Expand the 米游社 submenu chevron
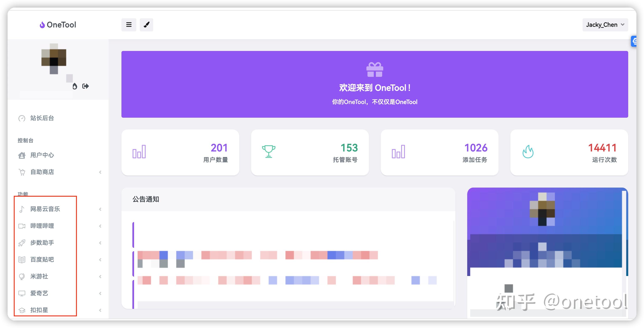644x328 pixels. coord(100,276)
